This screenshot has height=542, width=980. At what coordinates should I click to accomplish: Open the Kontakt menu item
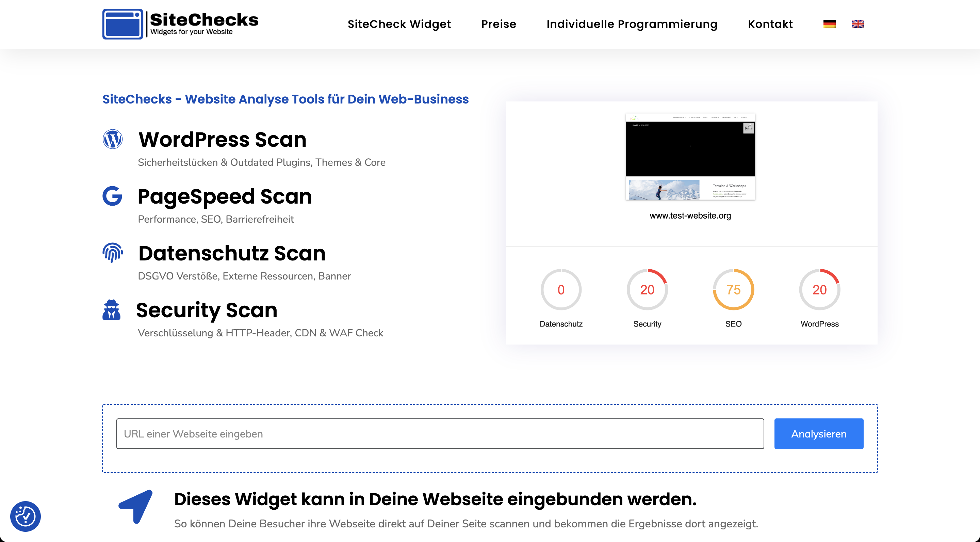click(x=770, y=24)
